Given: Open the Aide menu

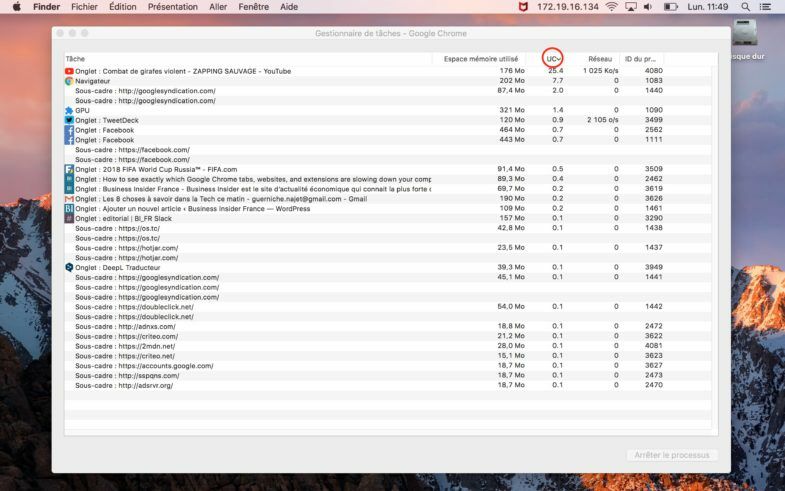Looking at the screenshot, I should [289, 7].
